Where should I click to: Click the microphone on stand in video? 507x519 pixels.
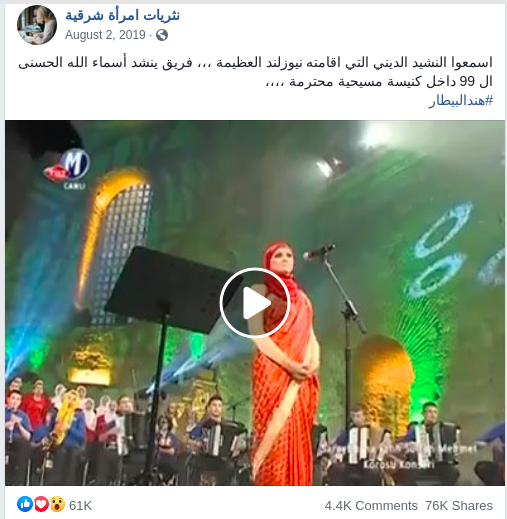click(319, 252)
